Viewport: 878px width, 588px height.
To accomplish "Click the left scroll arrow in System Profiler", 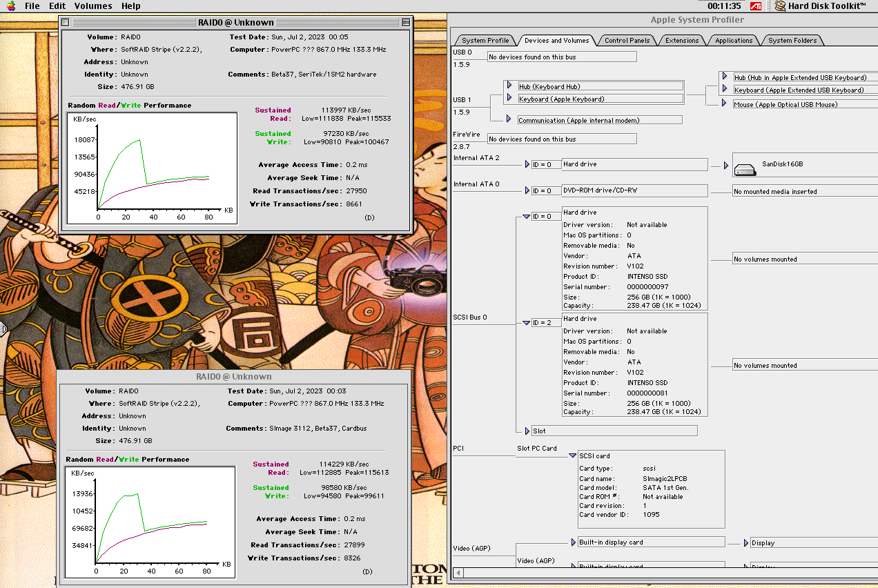I will (x=457, y=573).
